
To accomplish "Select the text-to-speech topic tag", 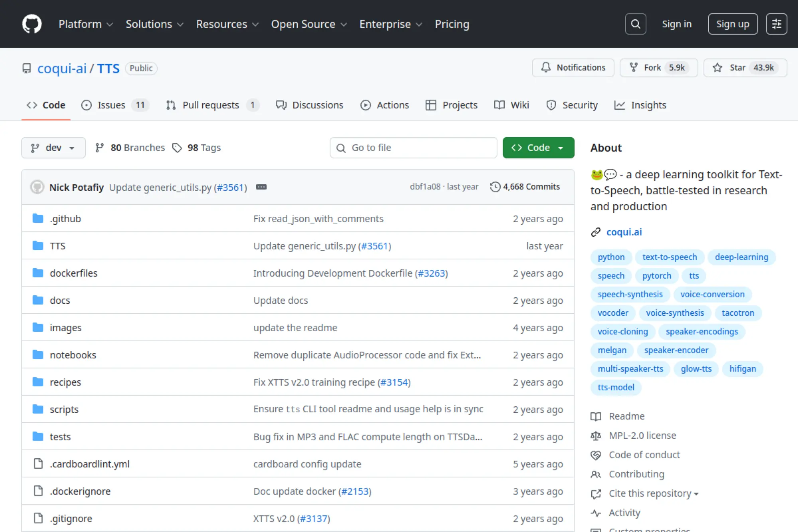I will [669, 257].
